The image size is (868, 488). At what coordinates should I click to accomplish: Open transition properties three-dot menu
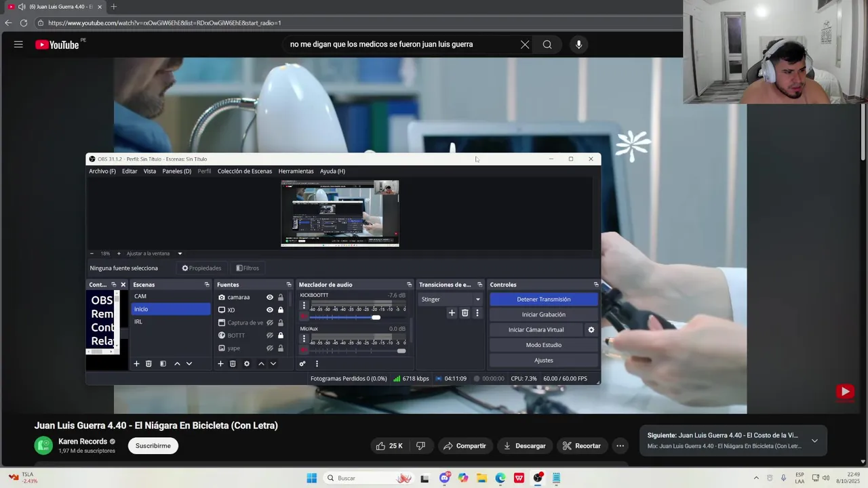coord(477,313)
